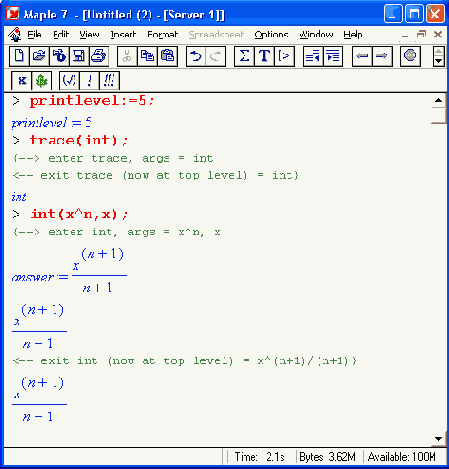Image resolution: width=449 pixels, height=469 pixels.
Task: Insert a new execution group with the [> icon
Action: coord(284,56)
